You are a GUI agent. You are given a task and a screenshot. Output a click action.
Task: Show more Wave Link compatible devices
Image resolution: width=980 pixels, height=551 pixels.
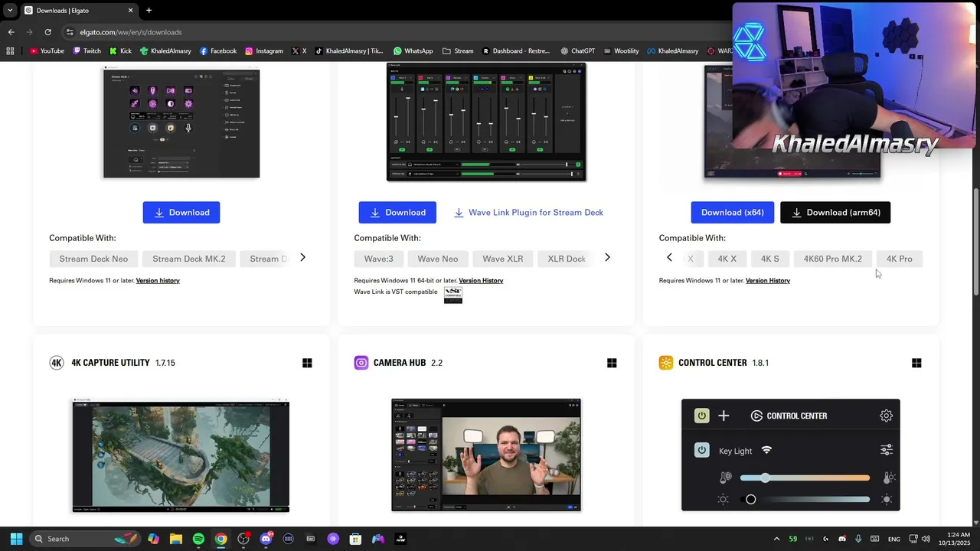coord(607,258)
